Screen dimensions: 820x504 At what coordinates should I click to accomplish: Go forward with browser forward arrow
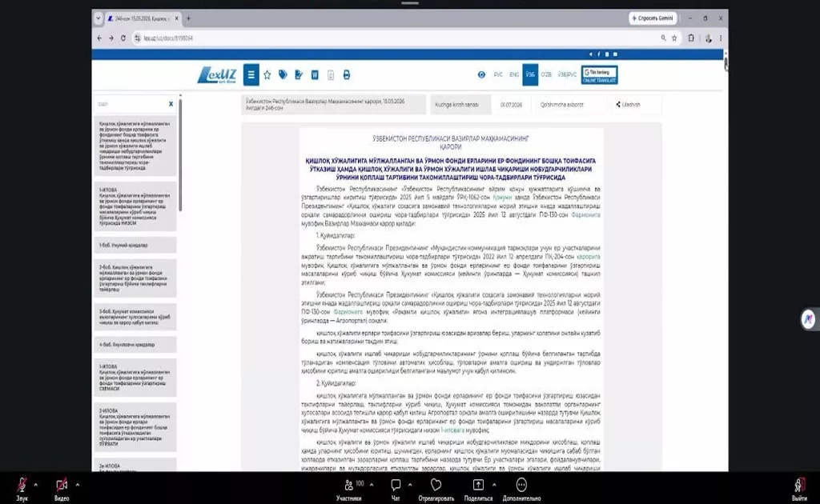pos(111,38)
